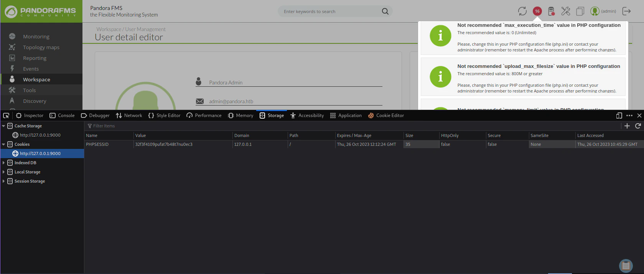This screenshot has height=274, width=644.
Task: Click the search magnifier icon
Action: 385,12
